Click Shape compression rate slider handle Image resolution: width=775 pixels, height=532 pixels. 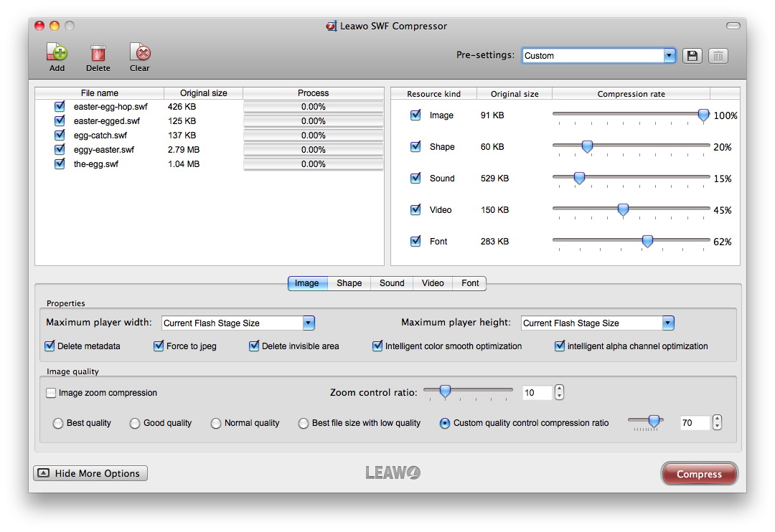[x=587, y=147]
